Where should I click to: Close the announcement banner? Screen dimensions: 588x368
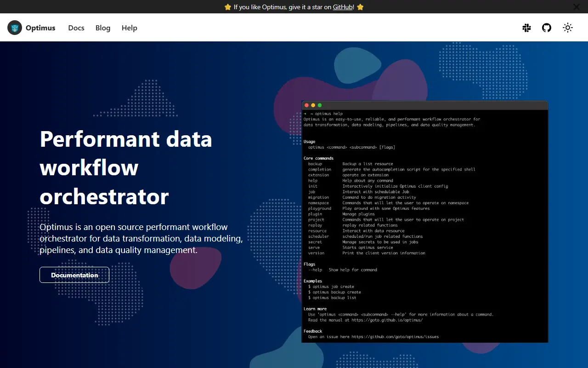[577, 7]
